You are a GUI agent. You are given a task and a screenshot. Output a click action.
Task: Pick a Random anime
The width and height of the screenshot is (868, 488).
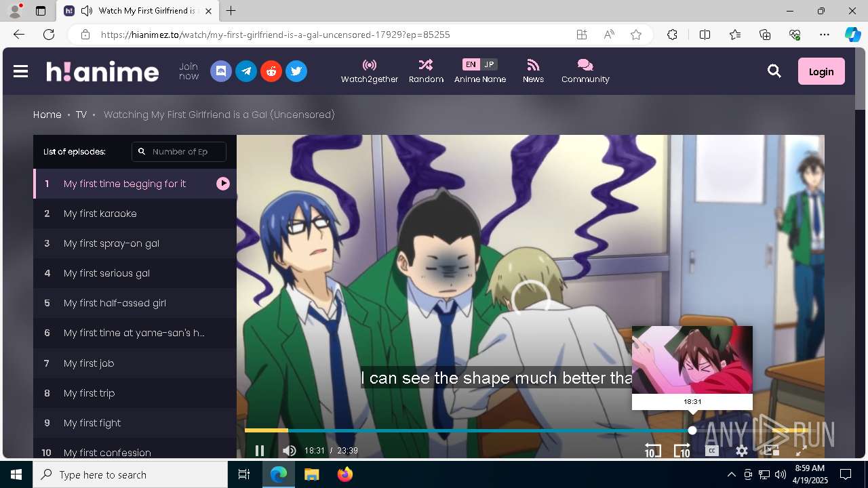(x=426, y=71)
